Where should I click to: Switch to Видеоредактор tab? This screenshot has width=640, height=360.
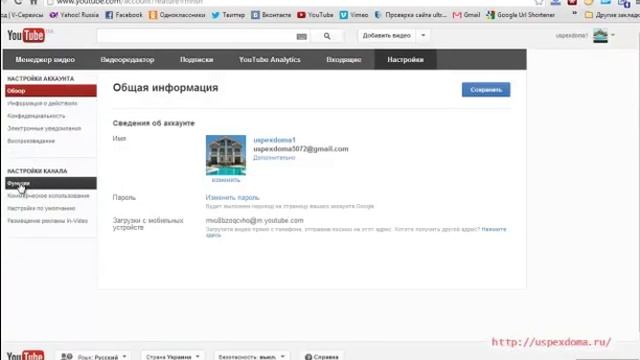tap(127, 60)
